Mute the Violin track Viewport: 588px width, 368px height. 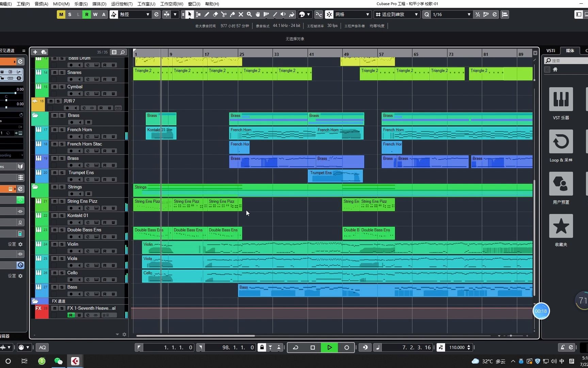(x=54, y=244)
